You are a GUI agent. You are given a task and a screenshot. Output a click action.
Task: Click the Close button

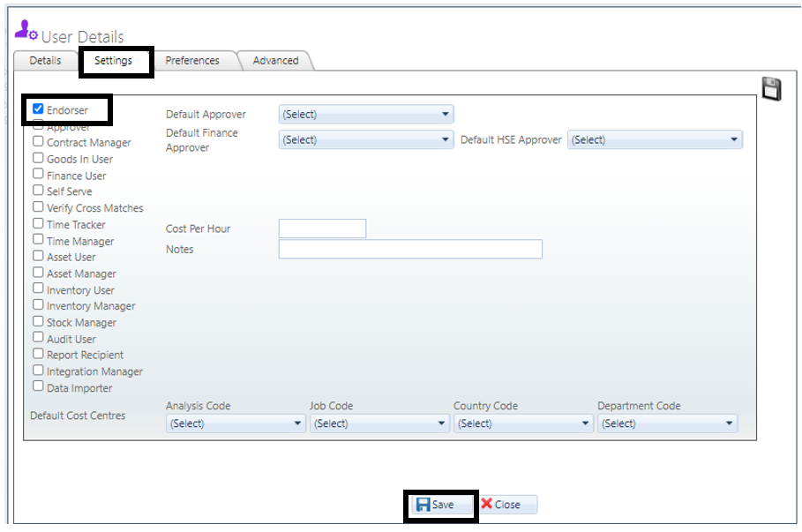tap(507, 505)
